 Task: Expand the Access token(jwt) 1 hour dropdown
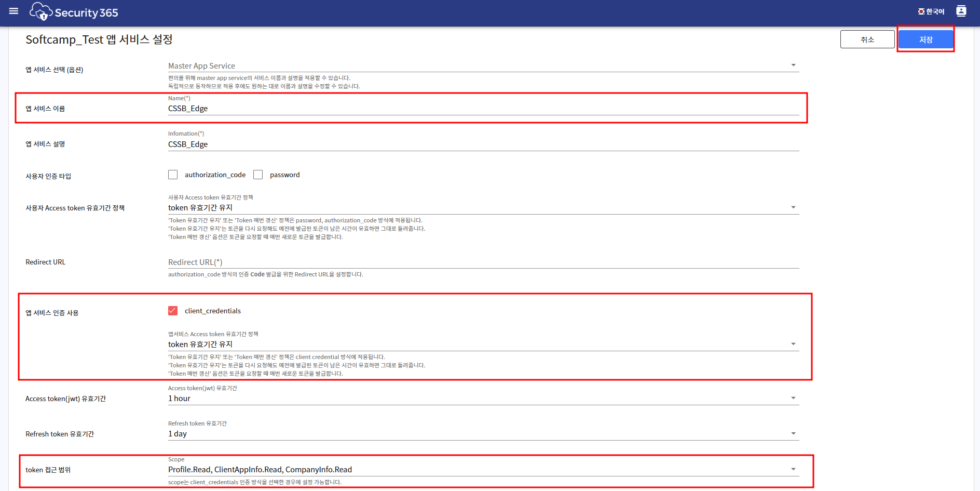793,398
